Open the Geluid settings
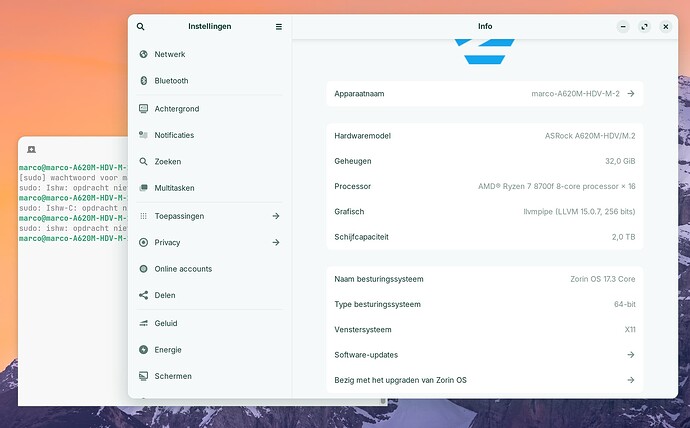This screenshot has width=690, height=428. (x=209, y=323)
